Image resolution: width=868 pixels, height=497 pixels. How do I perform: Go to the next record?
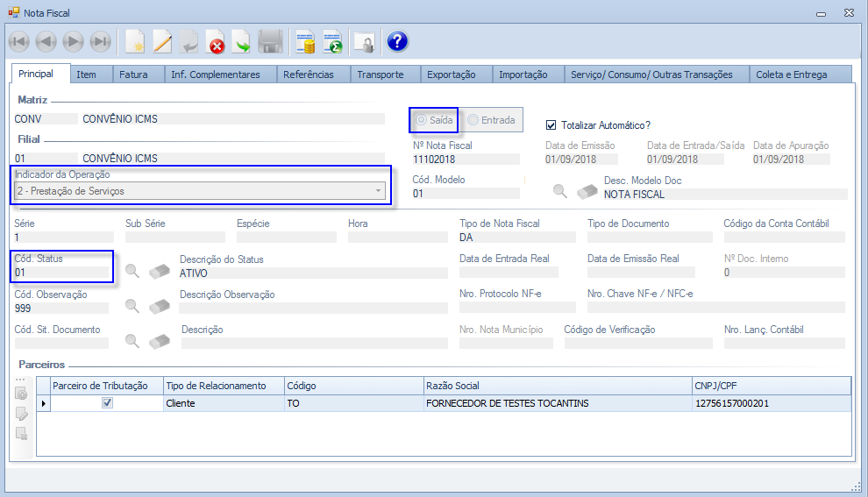coord(73,41)
